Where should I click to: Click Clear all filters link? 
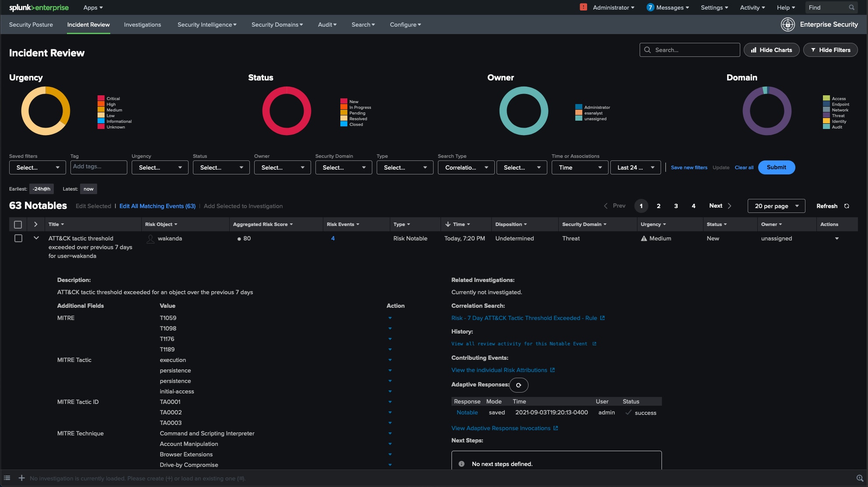tap(744, 167)
